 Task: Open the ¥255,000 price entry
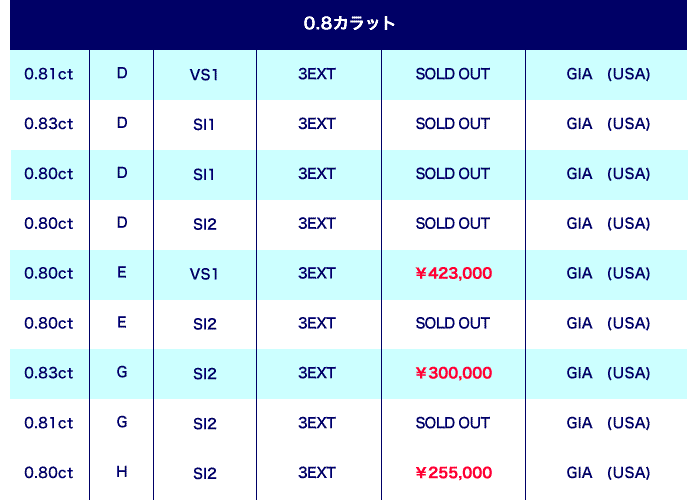tap(453, 473)
